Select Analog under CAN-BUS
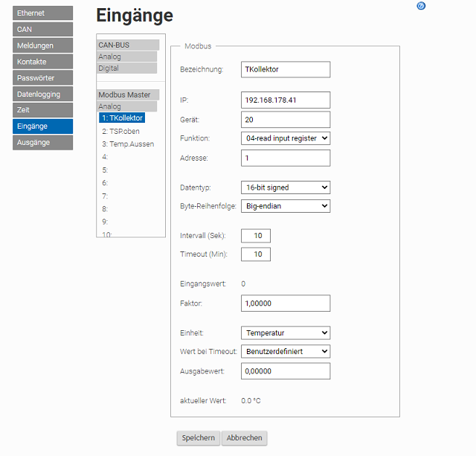476x456 pixels. 126,57
